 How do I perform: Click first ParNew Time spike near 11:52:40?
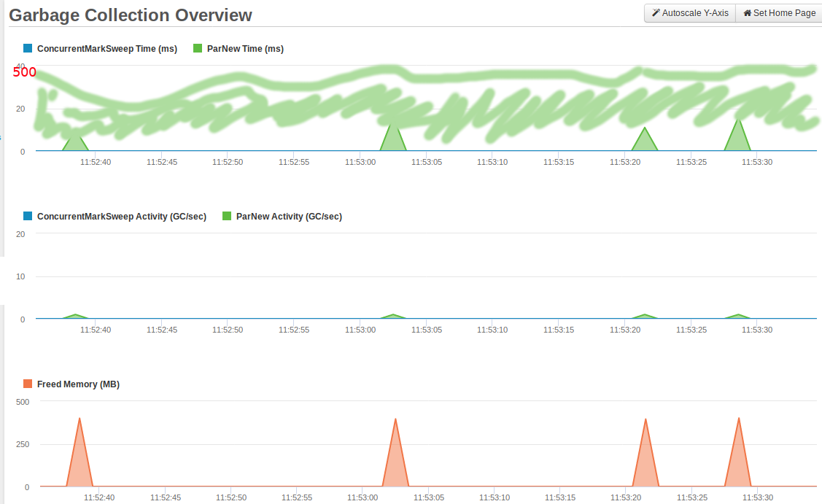coord(76,143)
